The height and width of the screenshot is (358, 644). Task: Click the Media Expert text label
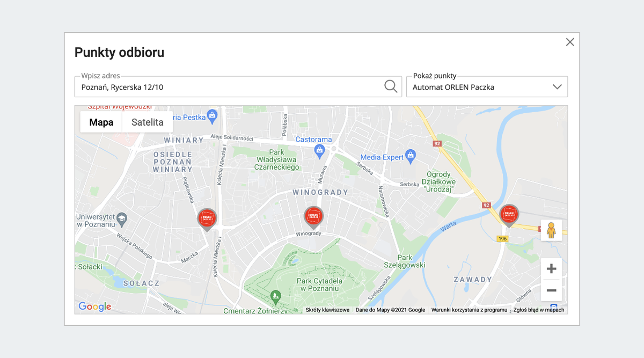point(382,157)
